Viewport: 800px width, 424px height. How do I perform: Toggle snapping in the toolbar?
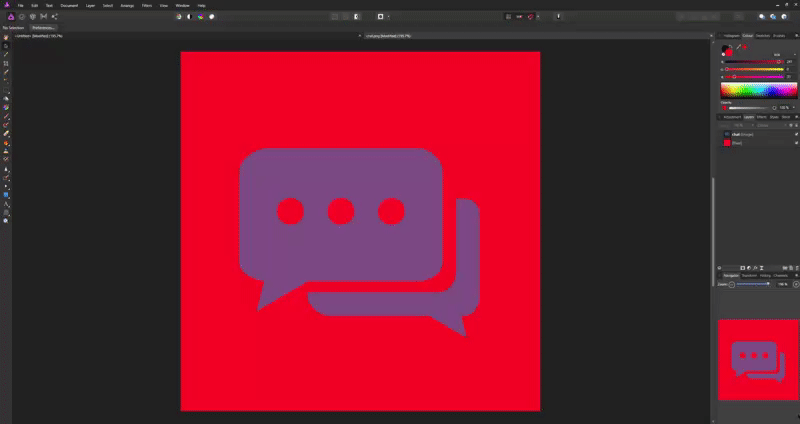[531, 17]
